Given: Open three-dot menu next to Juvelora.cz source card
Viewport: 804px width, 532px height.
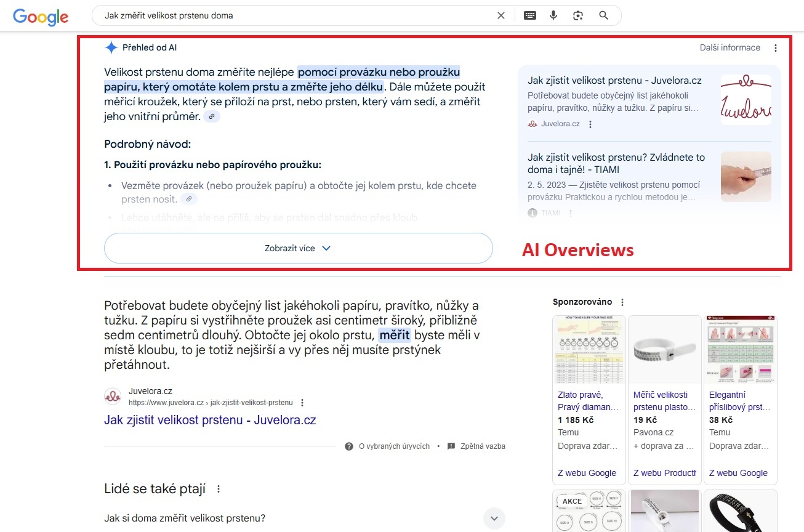Looking at the screenshot, I should [x=590, y=124].
